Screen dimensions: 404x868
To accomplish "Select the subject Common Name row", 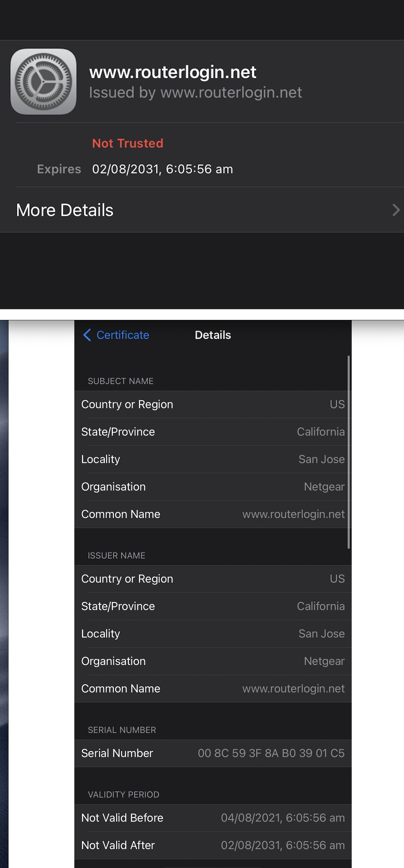I will [x=213, y=514].
